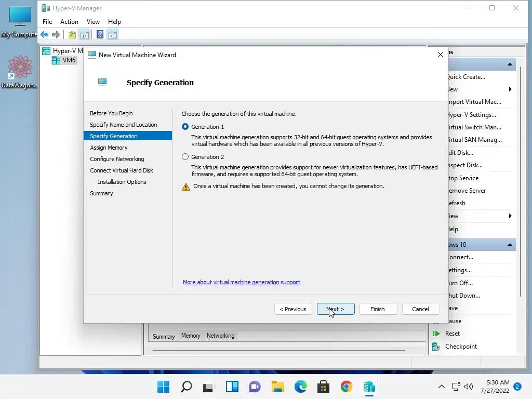This screenshot has height=399, width=532.
Task: Click the Next button in wizard
Action: [x=336, y=309]
